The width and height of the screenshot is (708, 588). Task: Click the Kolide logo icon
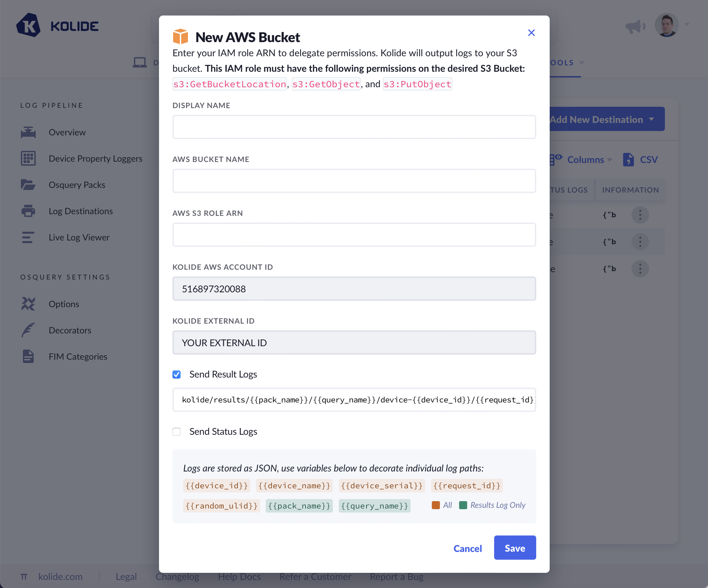coord(28,26)
